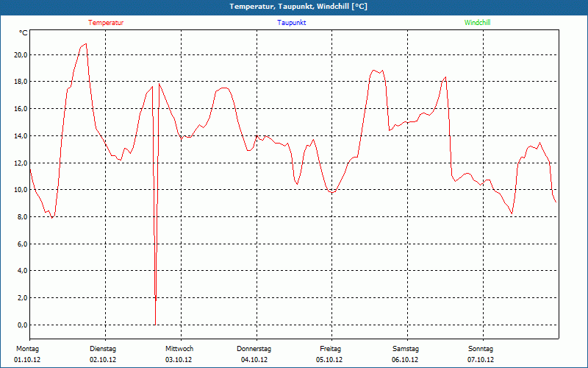Click the Samstag day label
588x368 pixels.
pyautogui.click(x=406, y=349)
